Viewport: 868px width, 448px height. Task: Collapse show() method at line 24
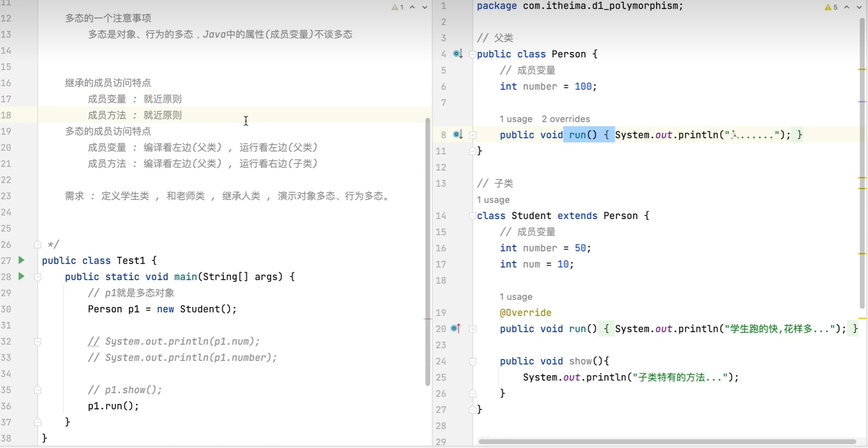point(472,362)
